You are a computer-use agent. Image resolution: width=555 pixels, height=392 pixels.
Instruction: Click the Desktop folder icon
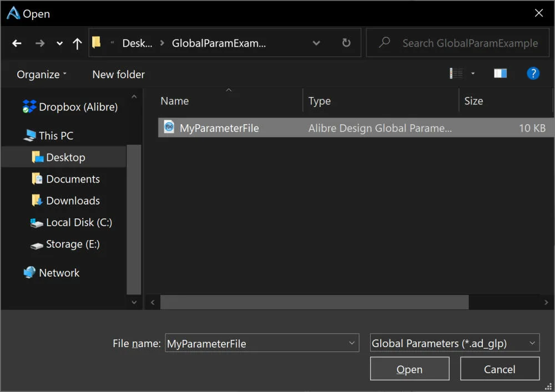click(x=38, y=156)
